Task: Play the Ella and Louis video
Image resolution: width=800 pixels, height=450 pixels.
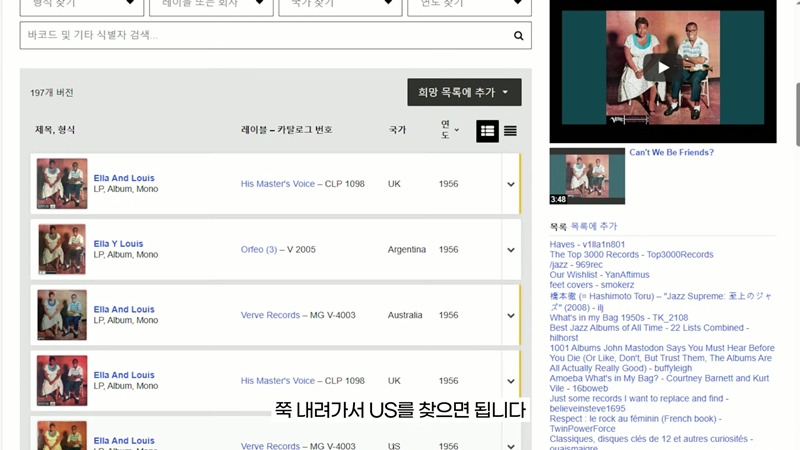Action: pos(663,67)
